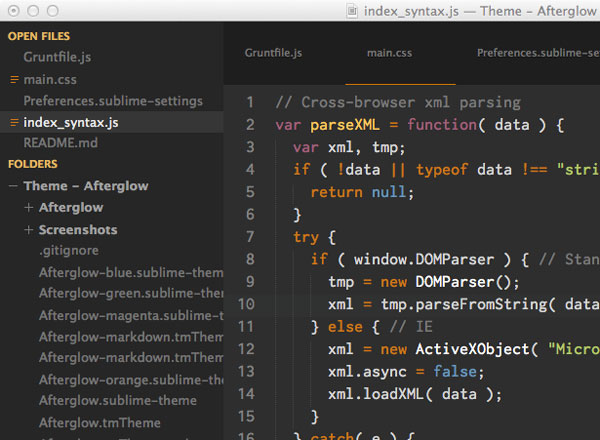The image size is (600, 440).
Task: Open the Afterglow.tmTheme file
Action: (x=99, y=423)
